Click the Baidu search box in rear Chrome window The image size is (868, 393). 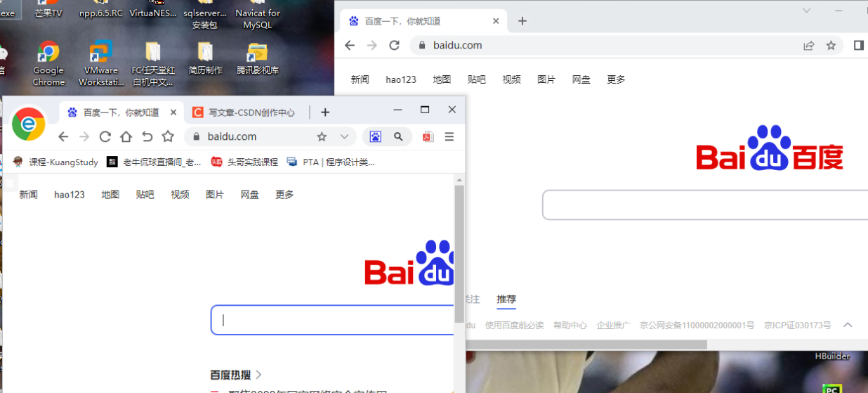(705, 205)
